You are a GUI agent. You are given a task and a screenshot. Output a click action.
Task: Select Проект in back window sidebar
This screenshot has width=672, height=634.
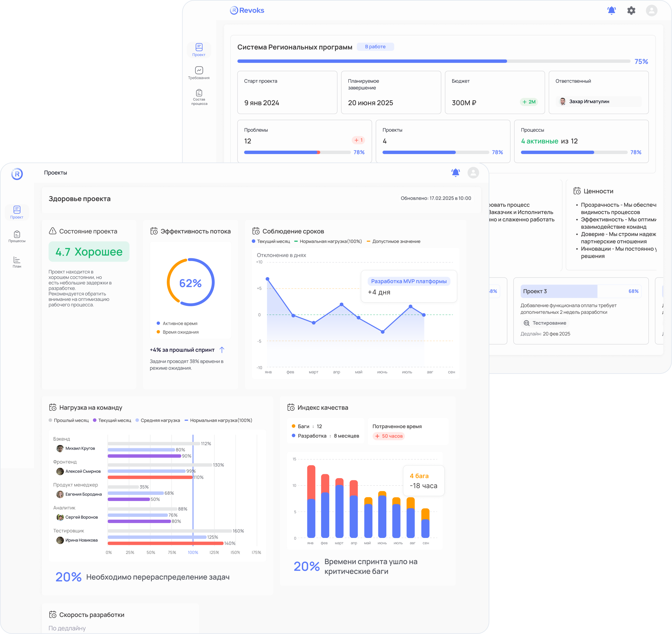199,50
